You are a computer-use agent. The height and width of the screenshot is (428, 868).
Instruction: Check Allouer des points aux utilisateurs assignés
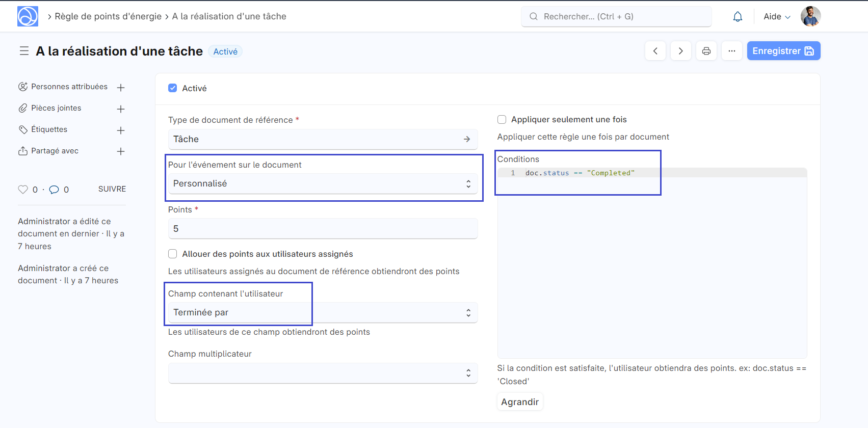pos(173,254)
